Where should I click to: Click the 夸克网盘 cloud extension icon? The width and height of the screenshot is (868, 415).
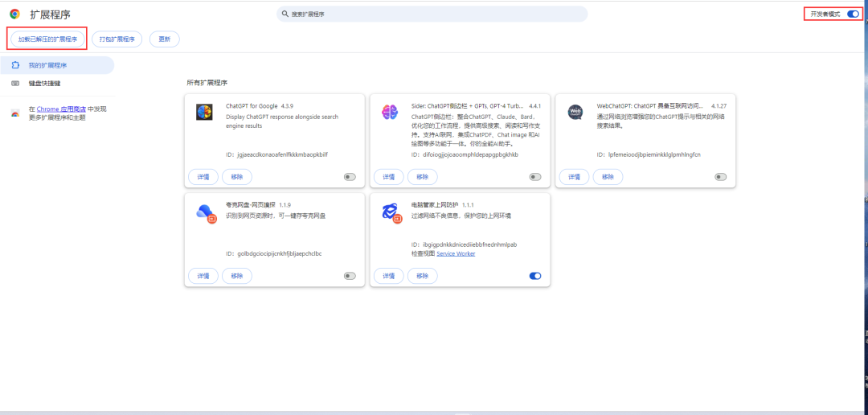(x=206, y=212)
